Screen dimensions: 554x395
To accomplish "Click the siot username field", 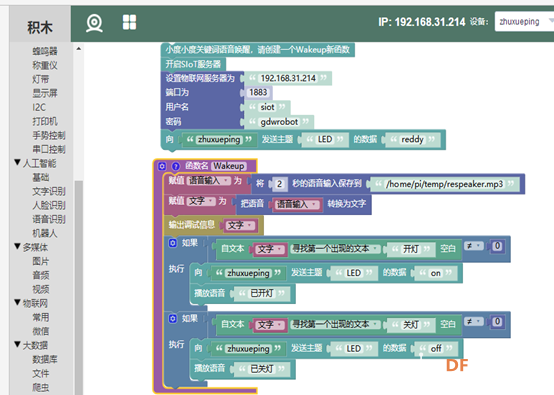I will 267,107.
